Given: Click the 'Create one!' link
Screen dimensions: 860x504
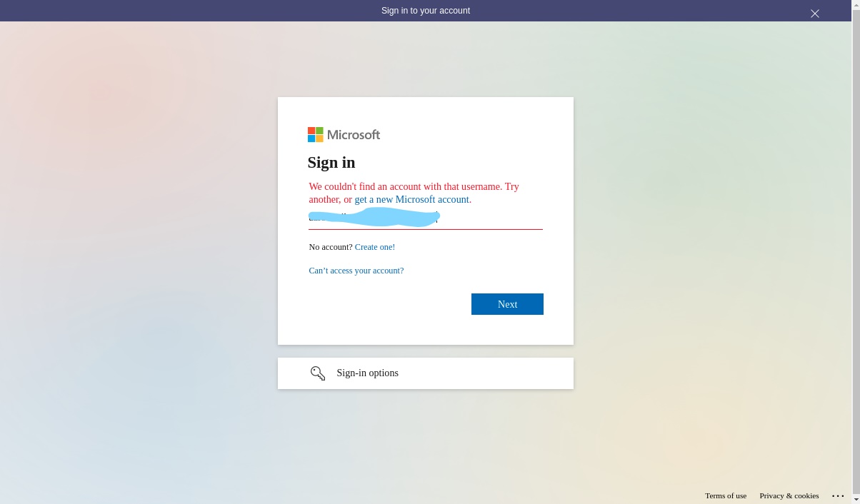Looking at the screenshot, I should (375, 247).
